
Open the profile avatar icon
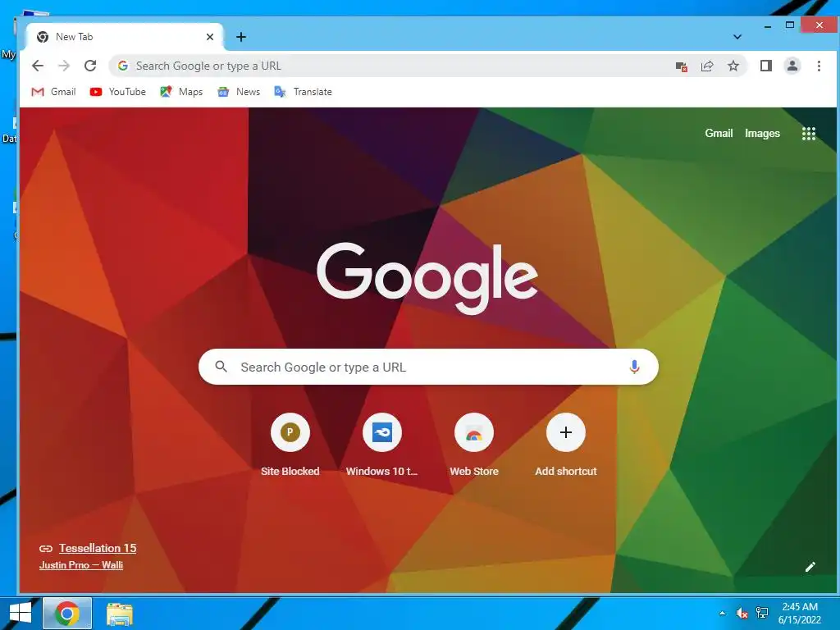[x=792, y=66]
